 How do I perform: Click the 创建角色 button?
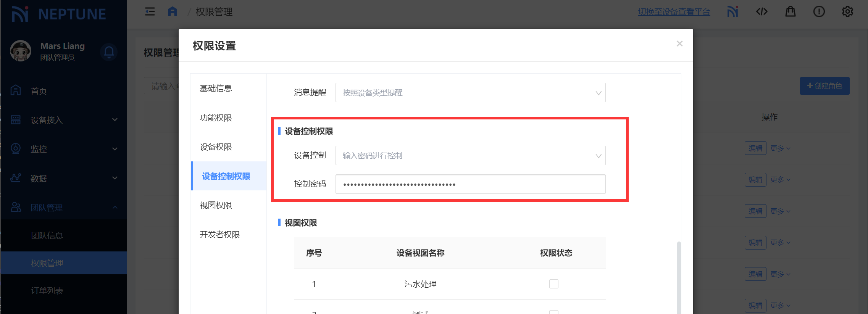[x=824, y=86]
